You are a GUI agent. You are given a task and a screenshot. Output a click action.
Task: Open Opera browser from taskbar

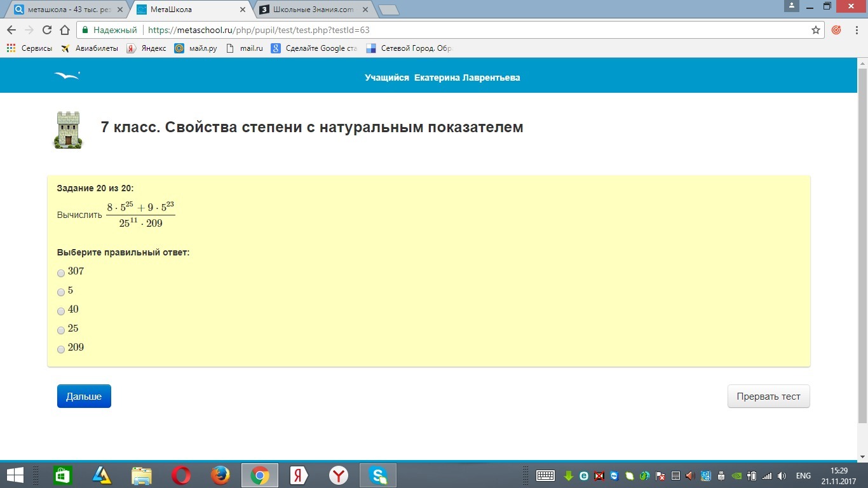(181, 475)
